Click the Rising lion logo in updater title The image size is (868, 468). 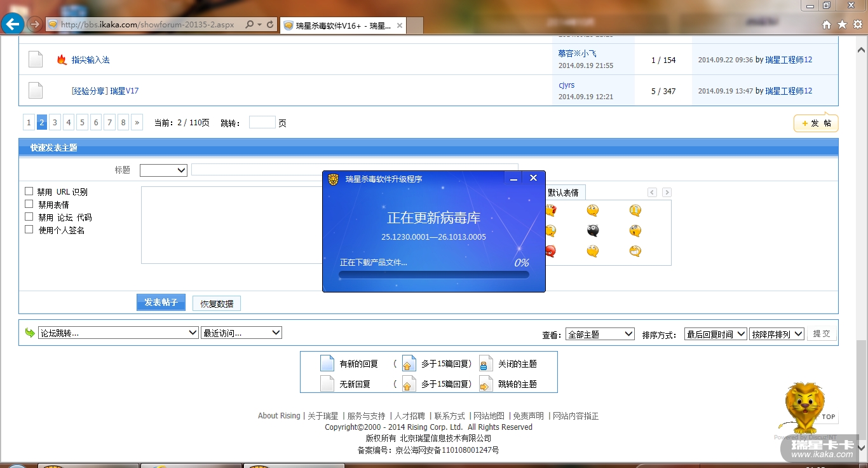334,179
